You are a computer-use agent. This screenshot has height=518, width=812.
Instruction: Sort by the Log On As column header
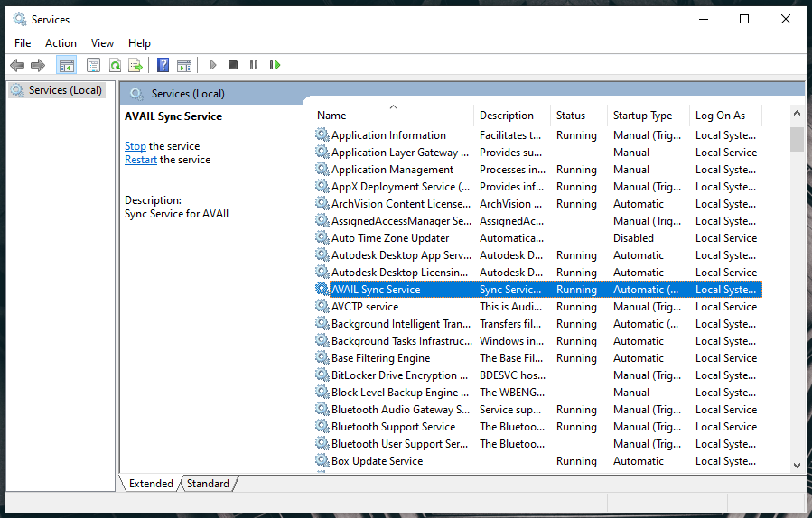[x=725, y=116]
